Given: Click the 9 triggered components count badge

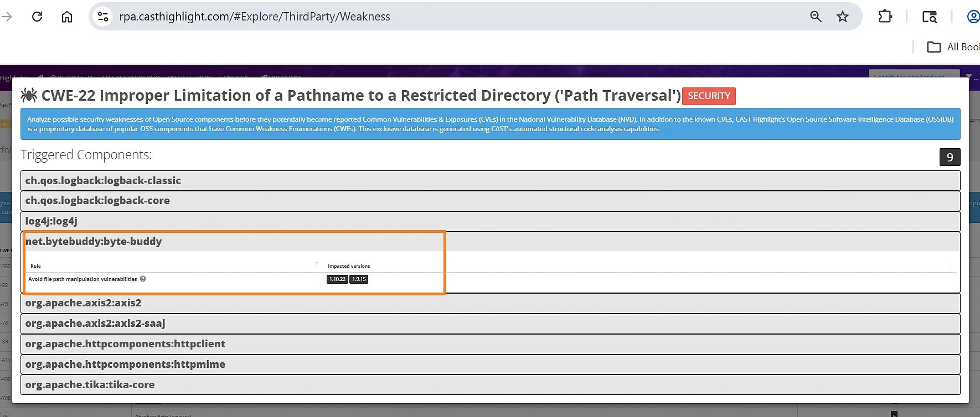Looking at the screenshot, I should click(950, 157).
